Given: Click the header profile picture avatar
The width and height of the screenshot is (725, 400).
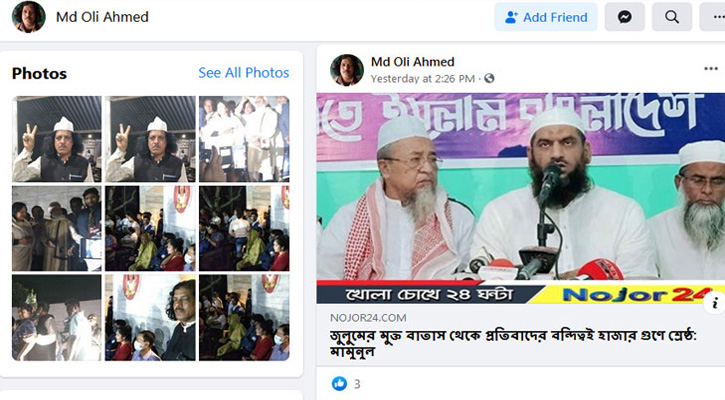Looking at the screenshot, I should 29,17.
